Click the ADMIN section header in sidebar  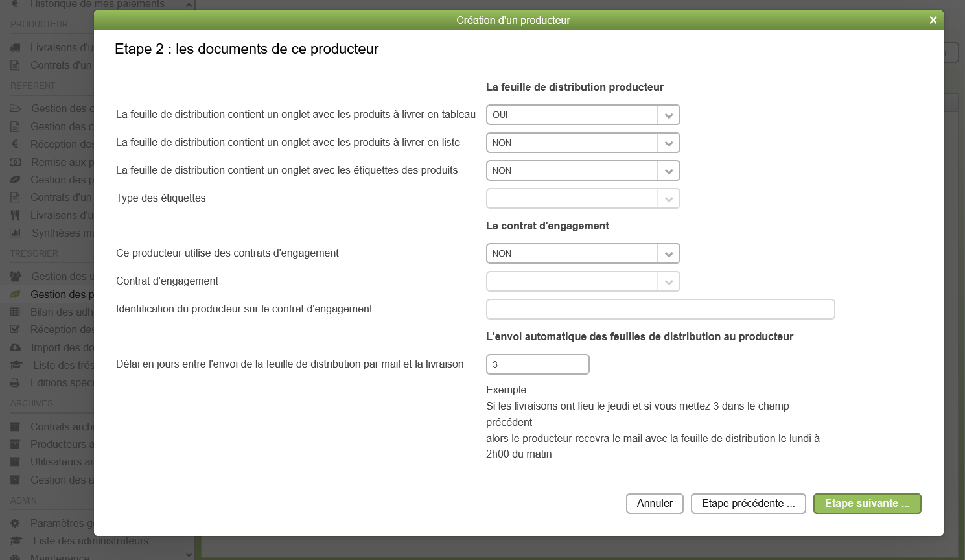tap(23, 500)
